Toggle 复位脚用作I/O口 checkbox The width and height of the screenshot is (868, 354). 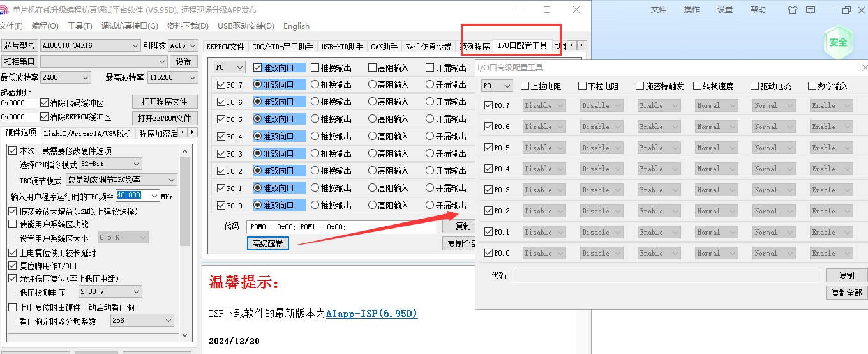point(13,266)
